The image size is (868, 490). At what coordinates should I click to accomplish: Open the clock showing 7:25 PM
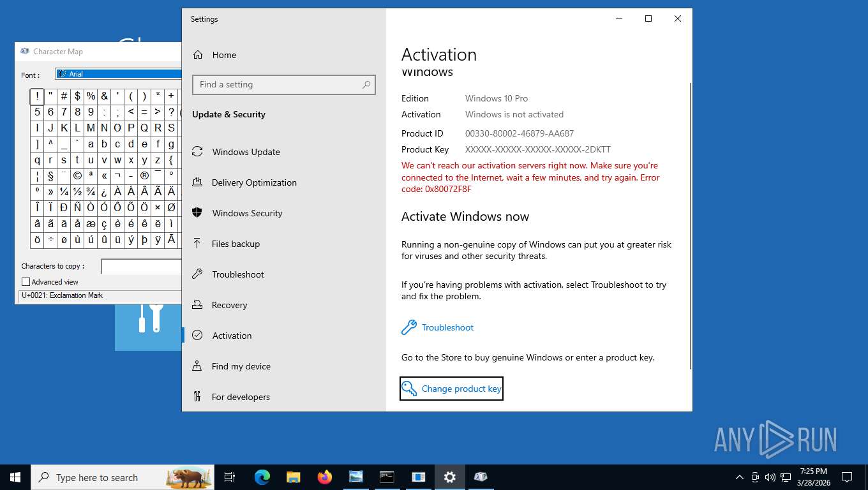click(813, 477)
